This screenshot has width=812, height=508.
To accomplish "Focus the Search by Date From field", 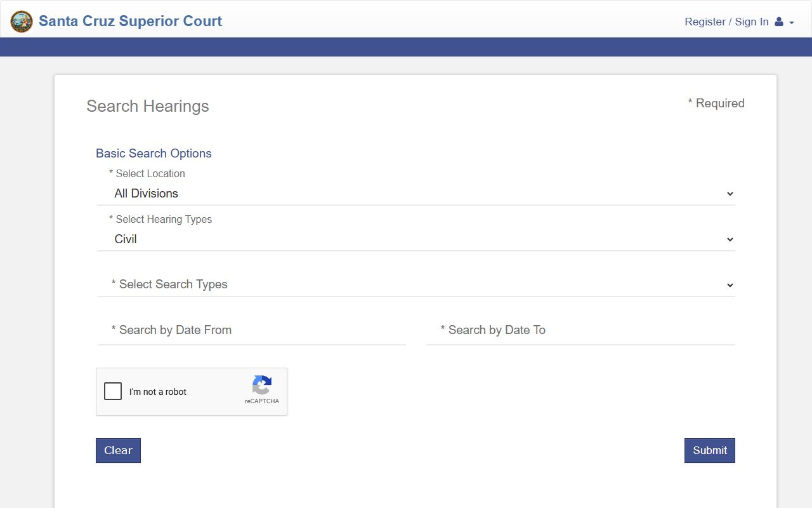I will pyautogui.click(x=251, y=330).
